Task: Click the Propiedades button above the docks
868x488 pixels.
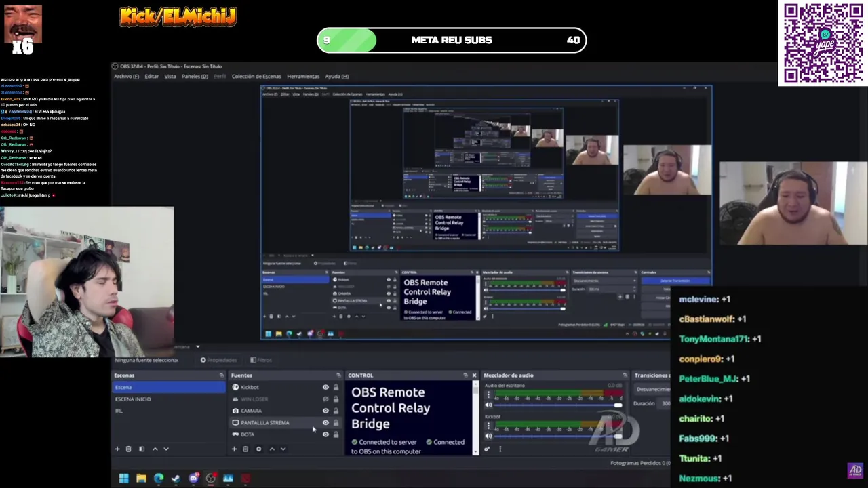Action: coord(219,360)
